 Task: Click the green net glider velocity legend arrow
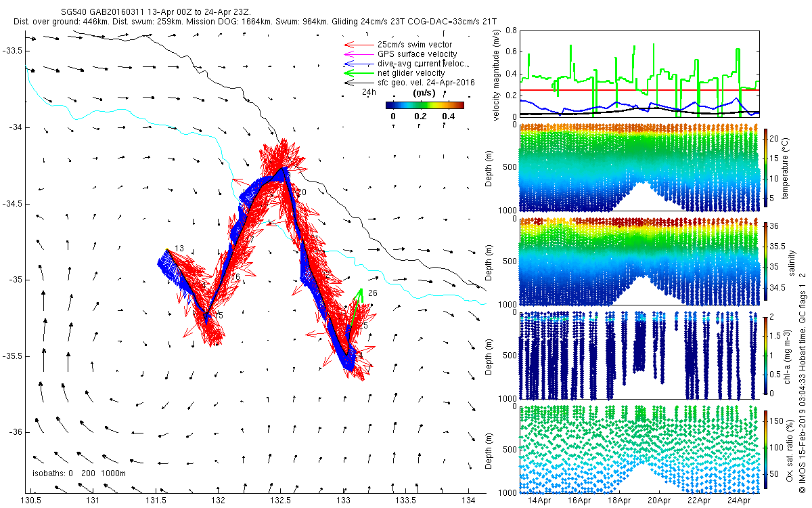click(x=359, y=73)
